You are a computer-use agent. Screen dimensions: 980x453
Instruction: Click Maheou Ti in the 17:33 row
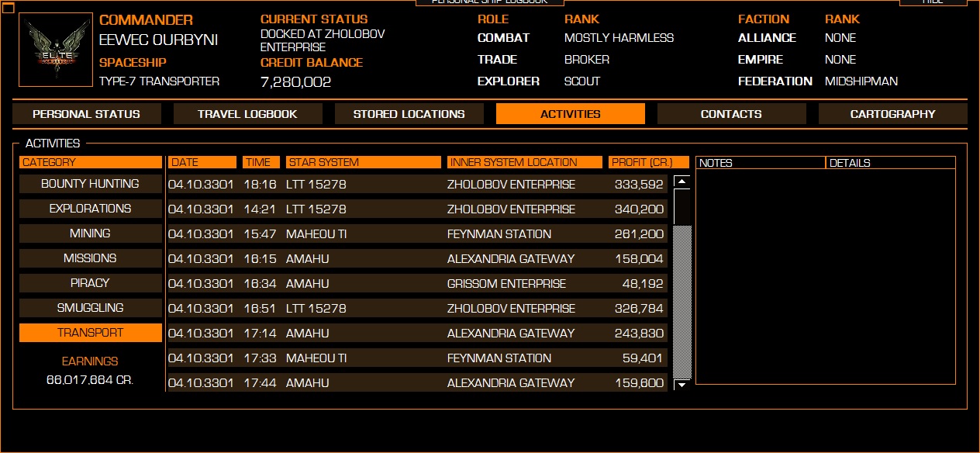pyautogui.click(x=316, y=358)
